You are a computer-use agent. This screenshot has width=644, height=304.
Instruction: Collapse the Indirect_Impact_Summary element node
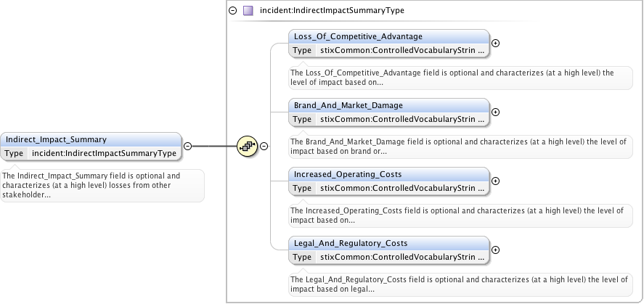pyautogui.click(x=187, y=146)
